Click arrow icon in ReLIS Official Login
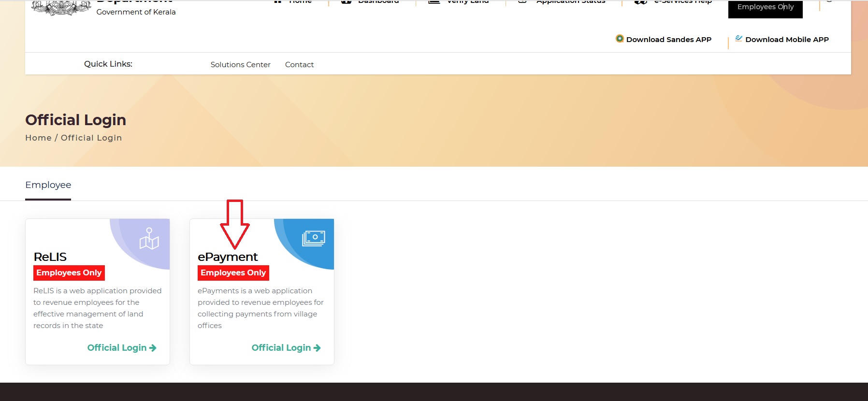 (x=153, y=348)
